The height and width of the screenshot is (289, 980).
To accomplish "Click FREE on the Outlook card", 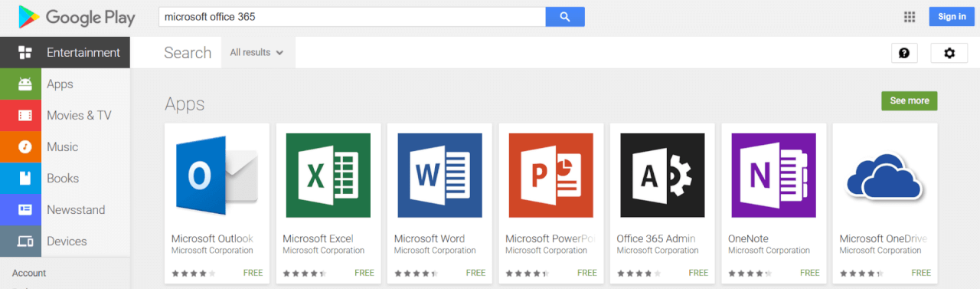I will coord(253,273).
